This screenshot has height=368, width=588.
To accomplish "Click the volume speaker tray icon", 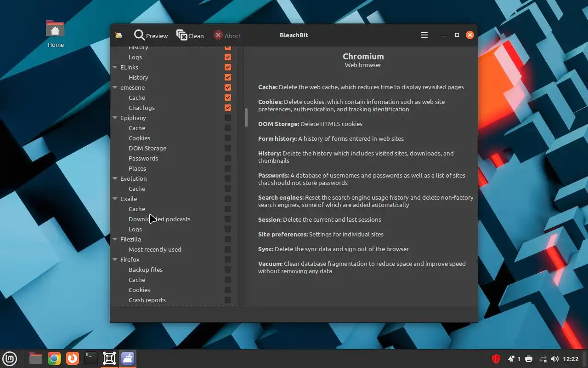I will coord(555,359).
